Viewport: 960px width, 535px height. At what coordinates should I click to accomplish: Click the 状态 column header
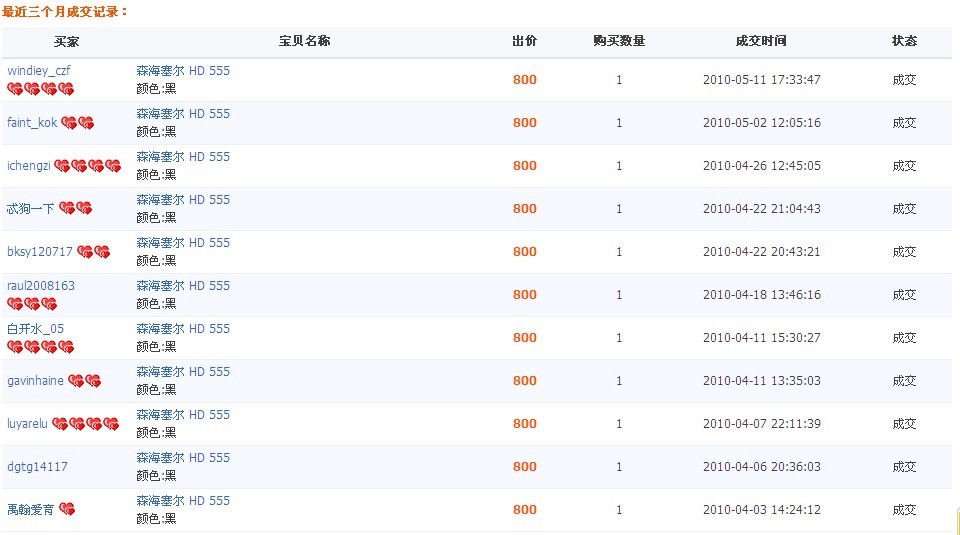[904, 41]
